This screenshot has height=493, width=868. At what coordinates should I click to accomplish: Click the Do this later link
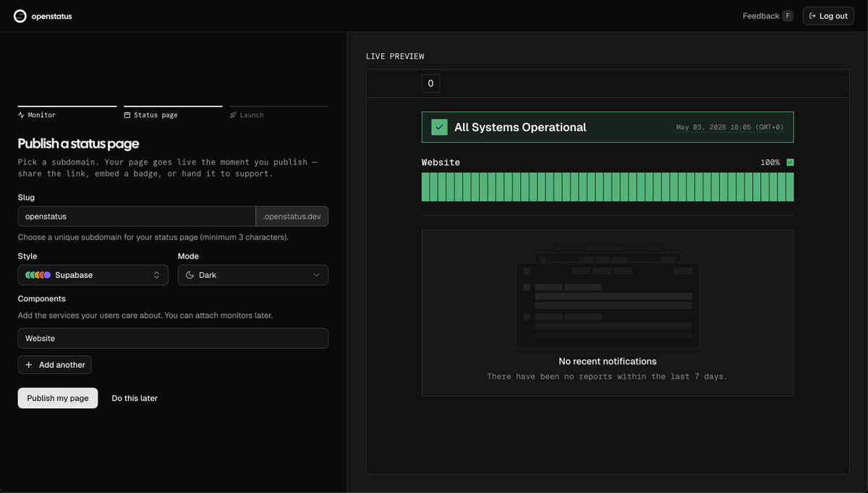coord(135,398)
